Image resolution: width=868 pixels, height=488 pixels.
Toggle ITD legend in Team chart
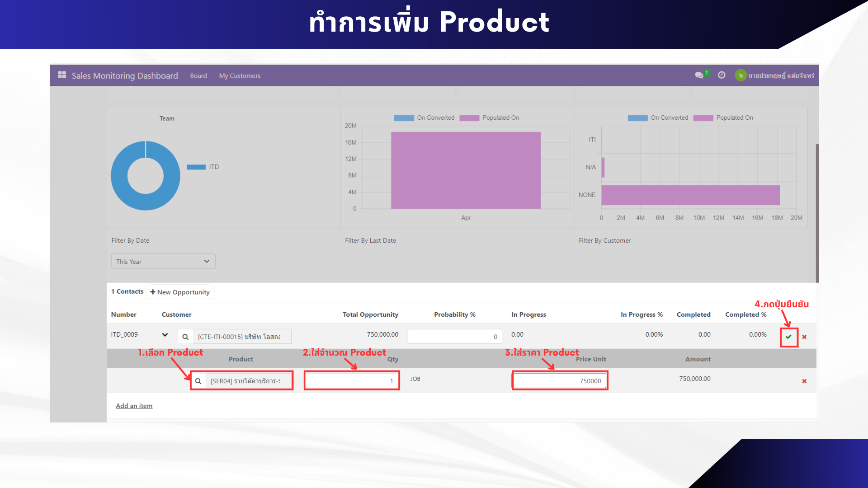tap(203, 167)
